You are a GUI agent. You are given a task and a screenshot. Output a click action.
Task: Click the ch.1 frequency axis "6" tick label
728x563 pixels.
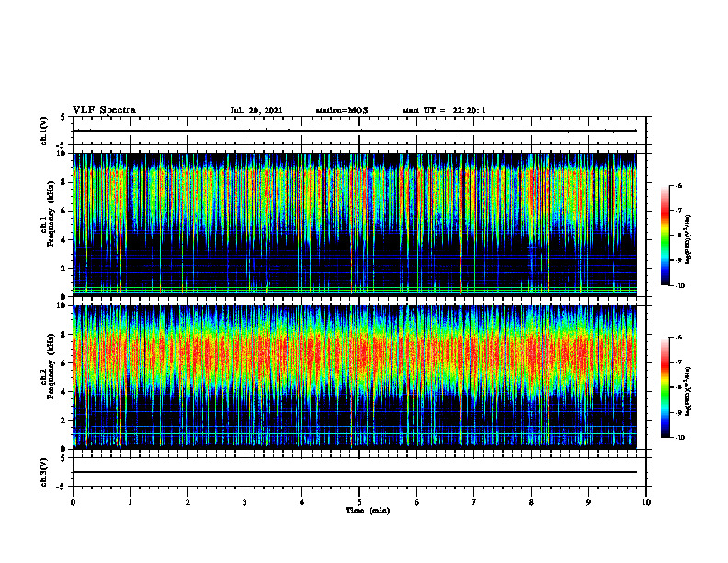coord(63,212)
